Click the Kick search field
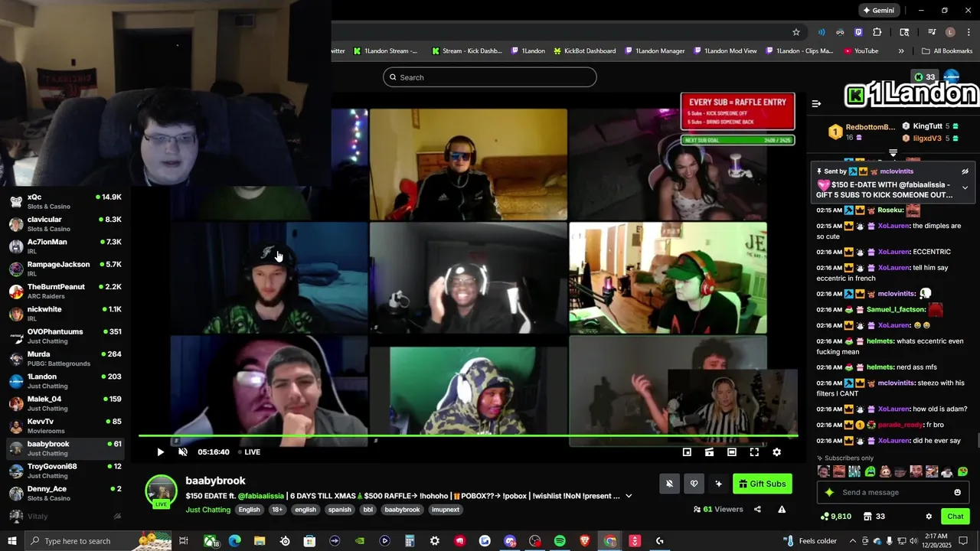This screenshot has width=980, height=551. point(490,77)
